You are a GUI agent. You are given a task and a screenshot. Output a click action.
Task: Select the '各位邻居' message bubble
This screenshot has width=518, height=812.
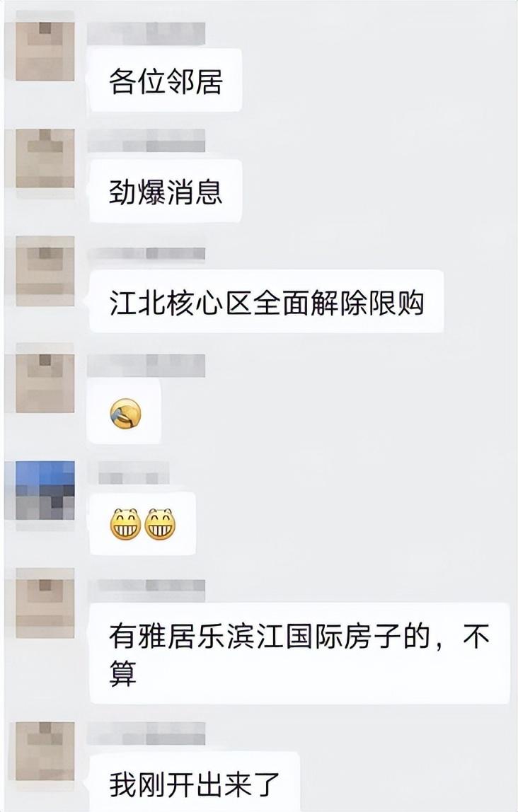(x=166, y=80)
